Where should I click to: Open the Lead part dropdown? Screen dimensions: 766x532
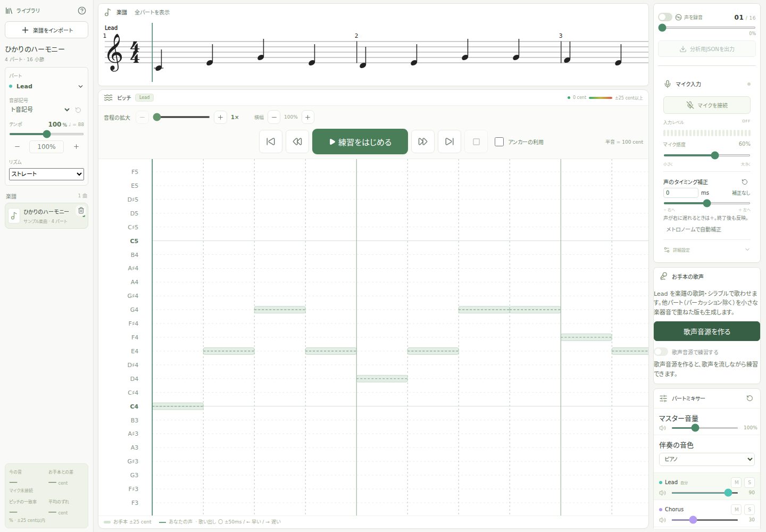tap(46, 86)
